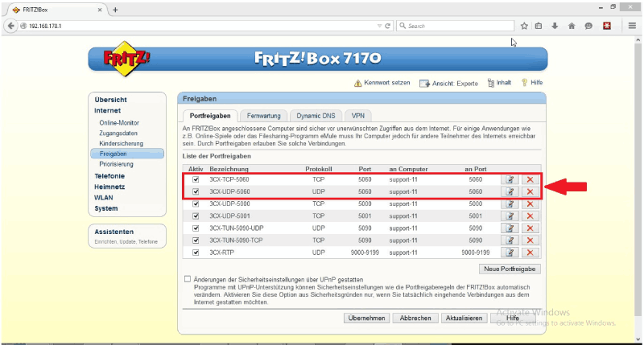Open the bookmarks list icon
Viewport: 644px width, 345px height.
coord(539,26)
